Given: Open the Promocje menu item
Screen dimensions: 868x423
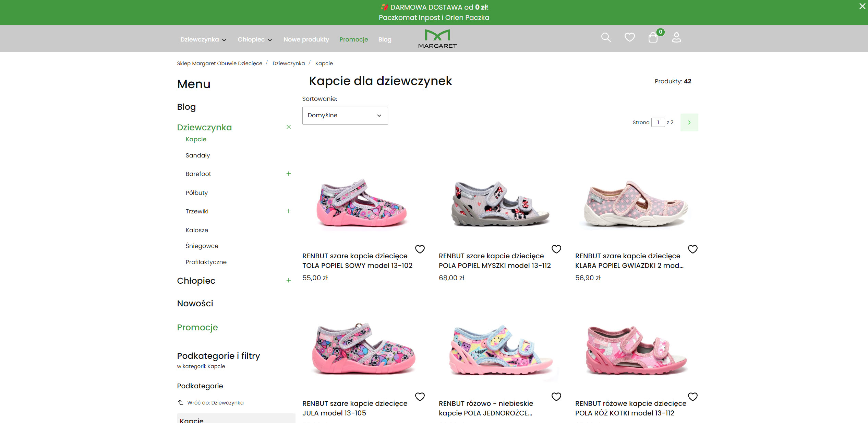Looking at the screenshot, I should pos(353,39).
